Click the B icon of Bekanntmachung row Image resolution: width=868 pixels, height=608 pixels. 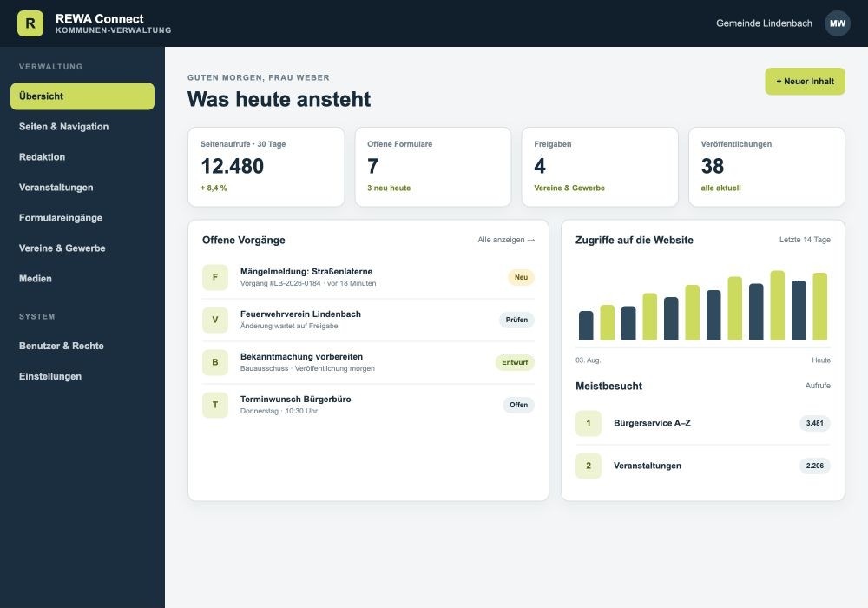(x=215, y=363)
